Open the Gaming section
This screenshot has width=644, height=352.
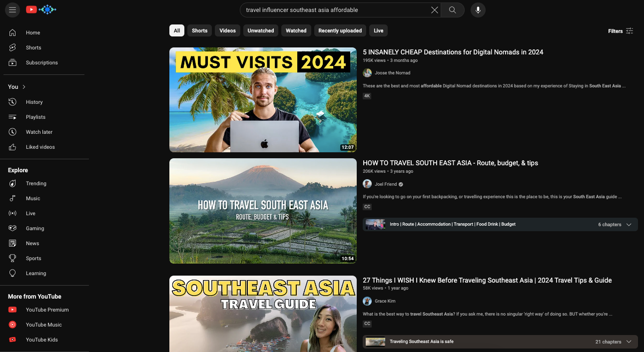(x=34, y=228)
